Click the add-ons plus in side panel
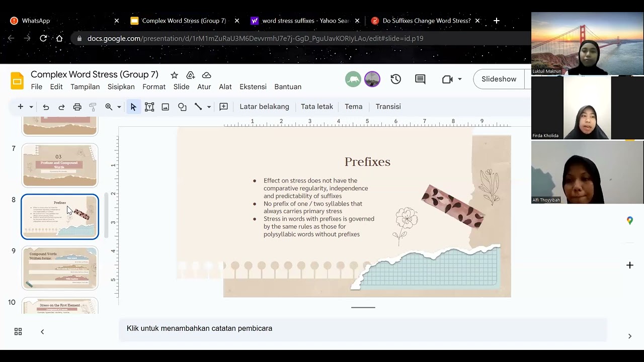 630,265
